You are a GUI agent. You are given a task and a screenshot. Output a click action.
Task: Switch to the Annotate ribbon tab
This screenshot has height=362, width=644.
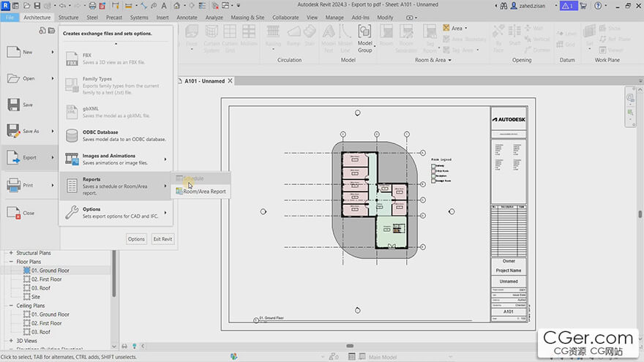point(187,17)
